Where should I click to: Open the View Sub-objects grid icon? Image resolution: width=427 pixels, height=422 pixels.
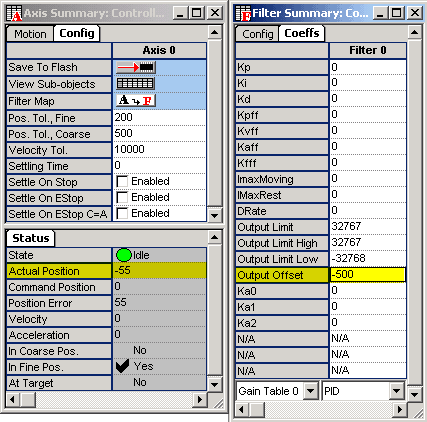pyautogui.click(x=135, y=84)
